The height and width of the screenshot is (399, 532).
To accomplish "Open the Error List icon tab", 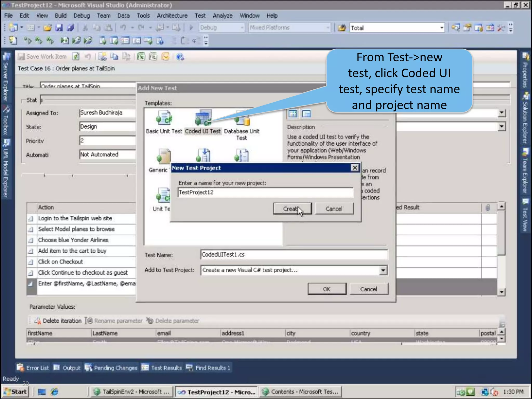I will (x=20, y=368).
